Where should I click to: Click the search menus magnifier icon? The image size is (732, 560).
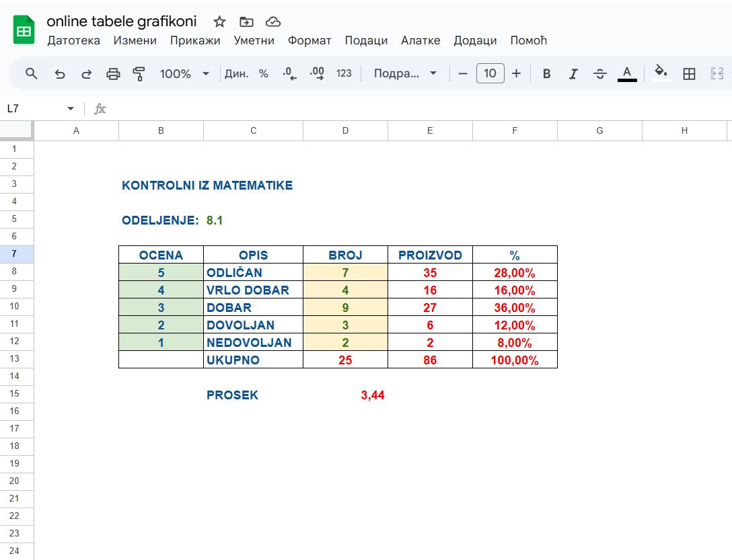coord(31,73)
